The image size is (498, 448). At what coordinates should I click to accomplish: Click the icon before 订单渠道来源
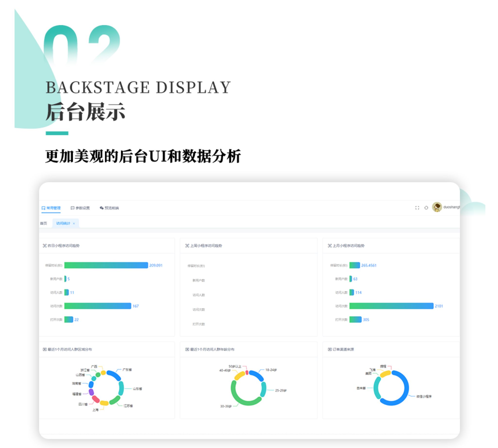[330, 349]
